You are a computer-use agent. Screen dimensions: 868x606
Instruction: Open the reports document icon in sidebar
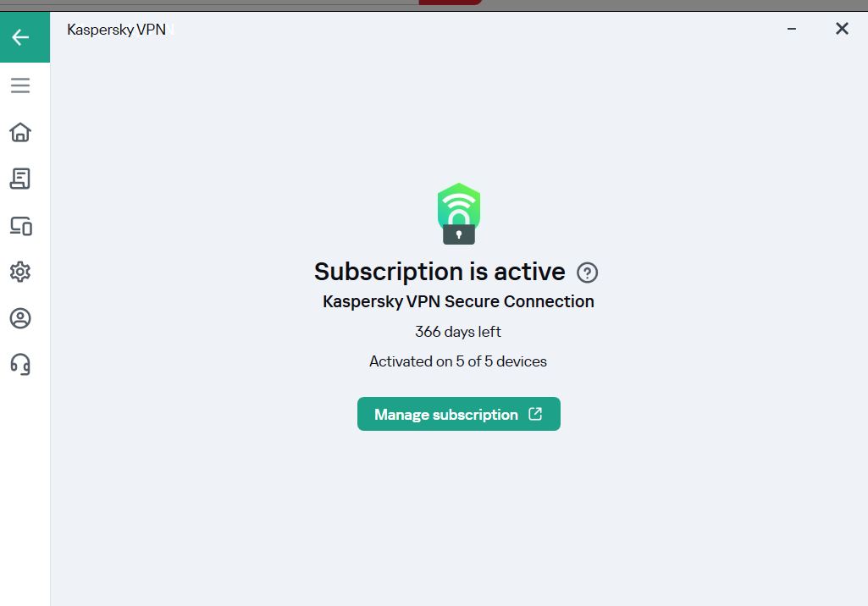point(20,179)
